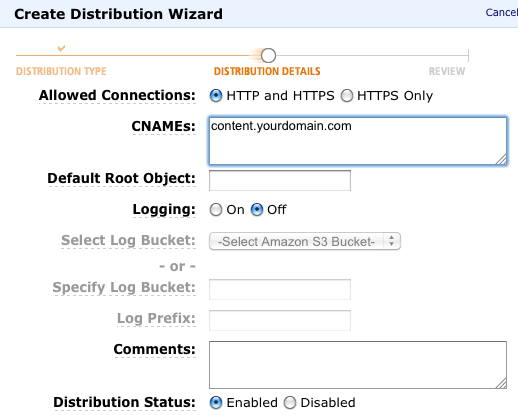
Task: Click the Comments label
Action: pos(154,349)
